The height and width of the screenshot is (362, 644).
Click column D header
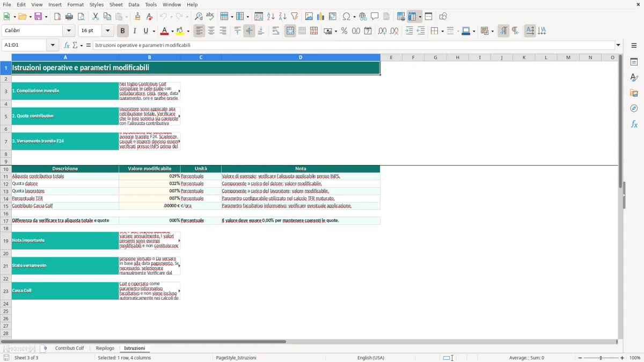click(x=301, y=57)
